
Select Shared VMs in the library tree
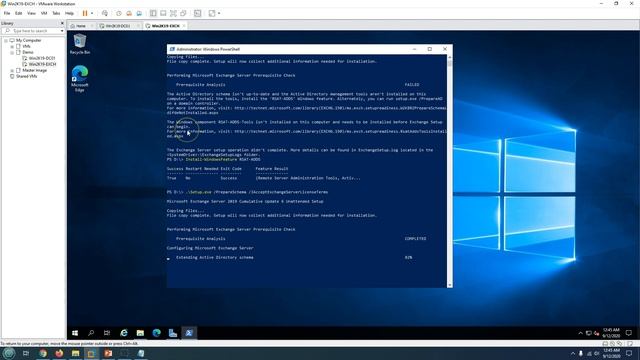coord(27,76)
